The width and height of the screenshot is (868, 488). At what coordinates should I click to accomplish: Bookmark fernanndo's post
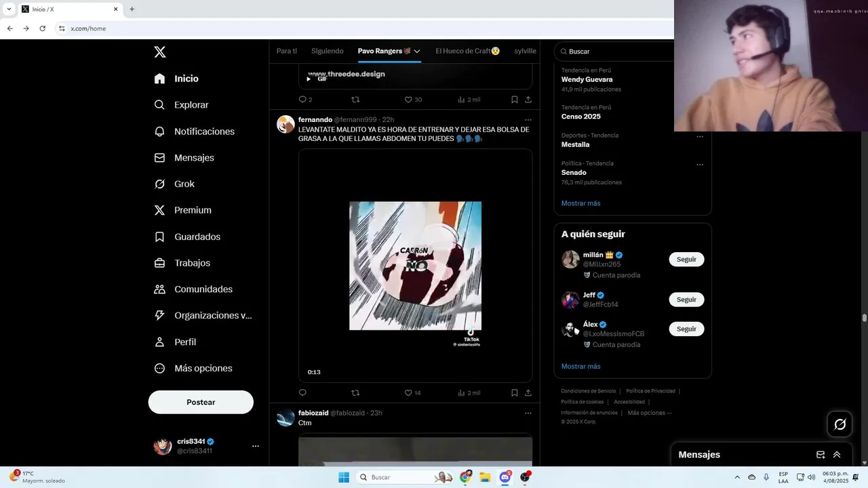pyautogui.click(x=515, y=393)
